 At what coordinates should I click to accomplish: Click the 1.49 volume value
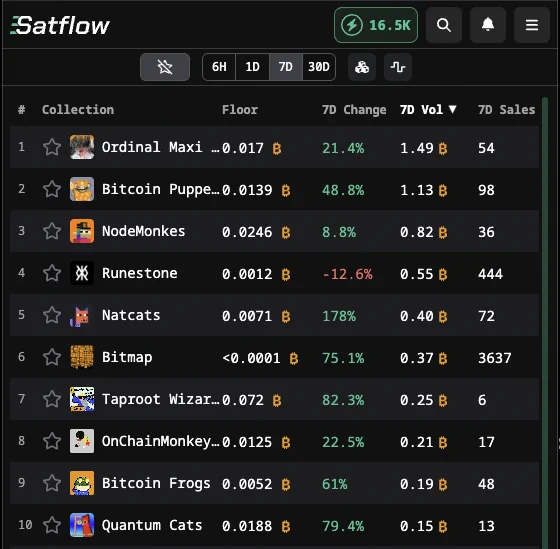coord(416,148)
